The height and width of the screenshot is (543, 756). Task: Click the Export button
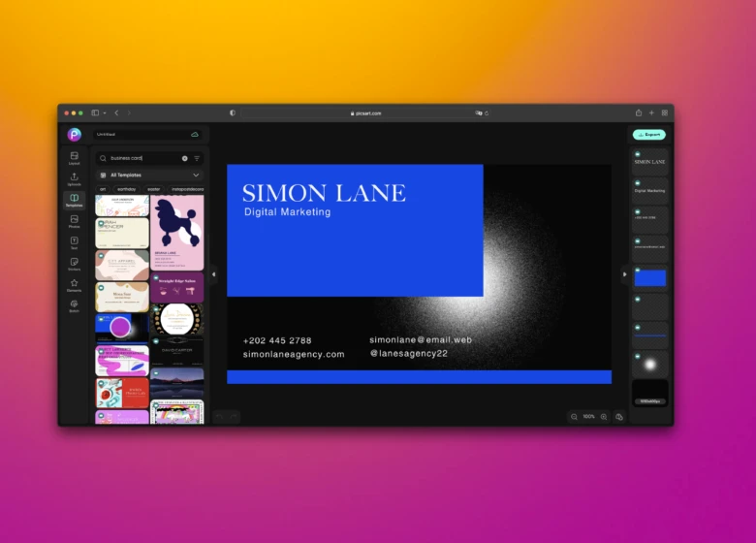coord(649,135)
